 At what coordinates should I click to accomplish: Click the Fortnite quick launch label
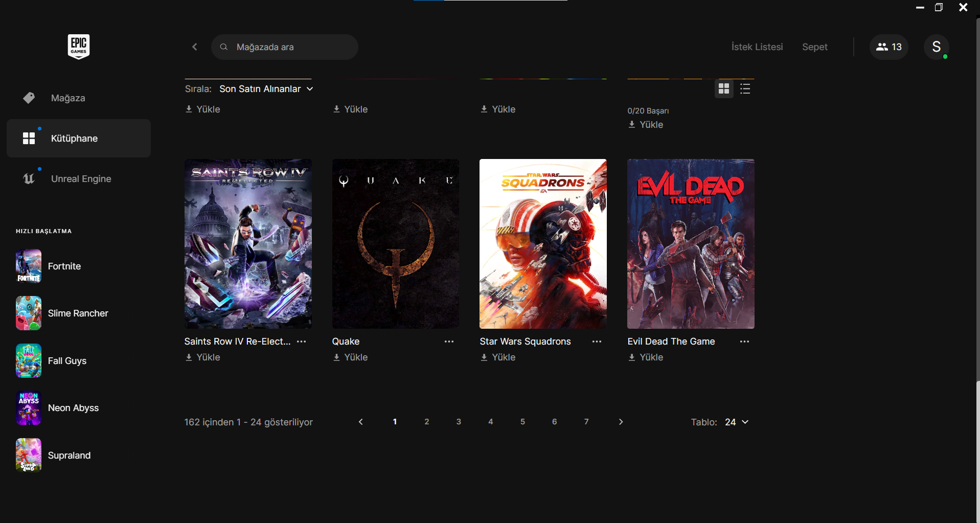[64, 266]
